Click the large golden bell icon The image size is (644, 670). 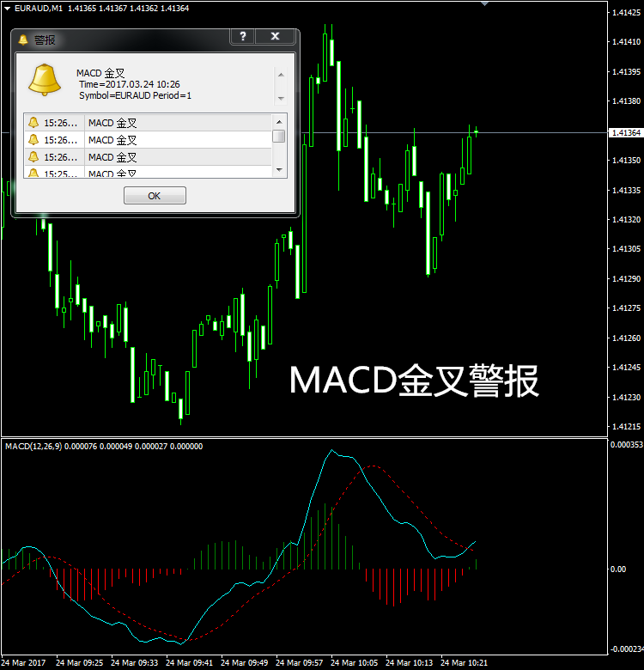click(x=45, y=80)
